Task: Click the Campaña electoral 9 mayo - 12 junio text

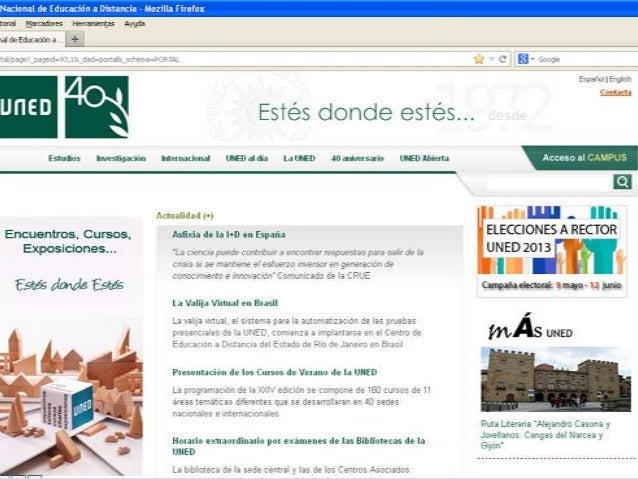Action: pos(551,285)
